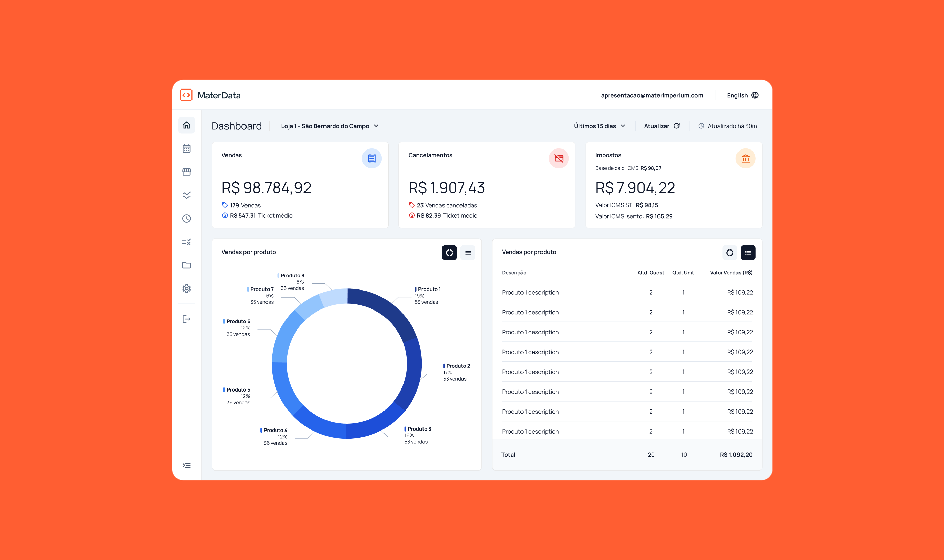
Task: Open the store icon in the sidebar
Action: click(x=186, y=172)
